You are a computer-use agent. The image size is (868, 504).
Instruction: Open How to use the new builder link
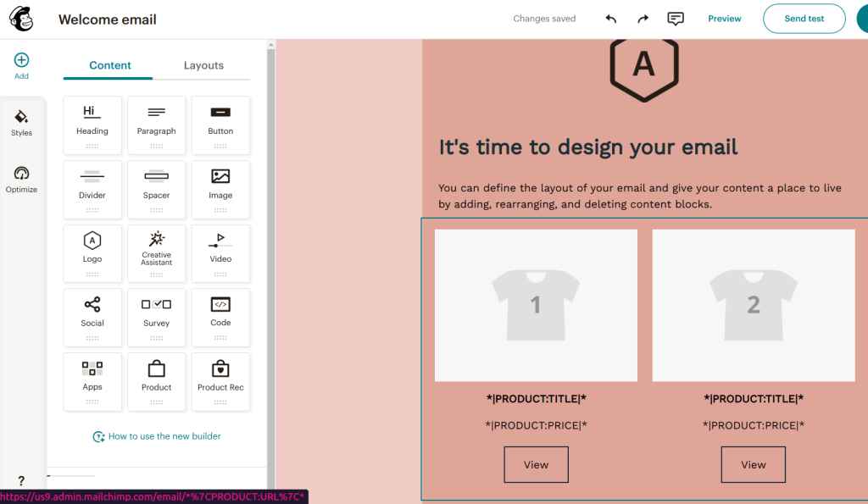point(157,436)
